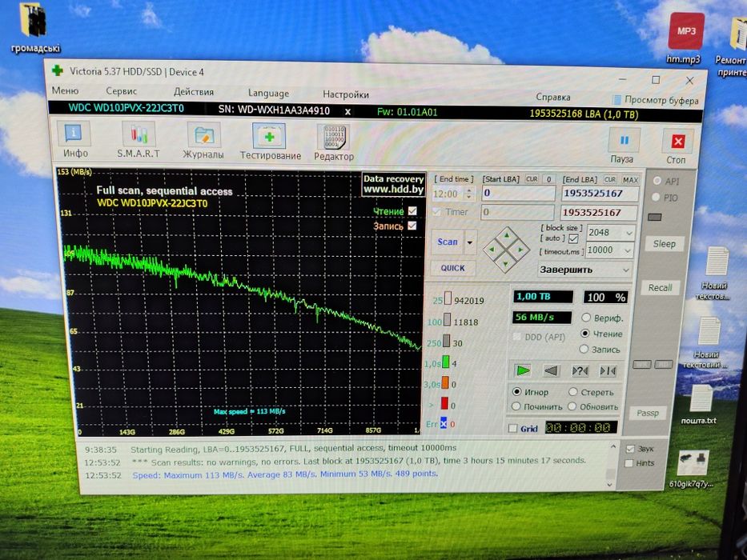
Task: Click the green 1,0s block color swatch
Action: tap(445, 362)
